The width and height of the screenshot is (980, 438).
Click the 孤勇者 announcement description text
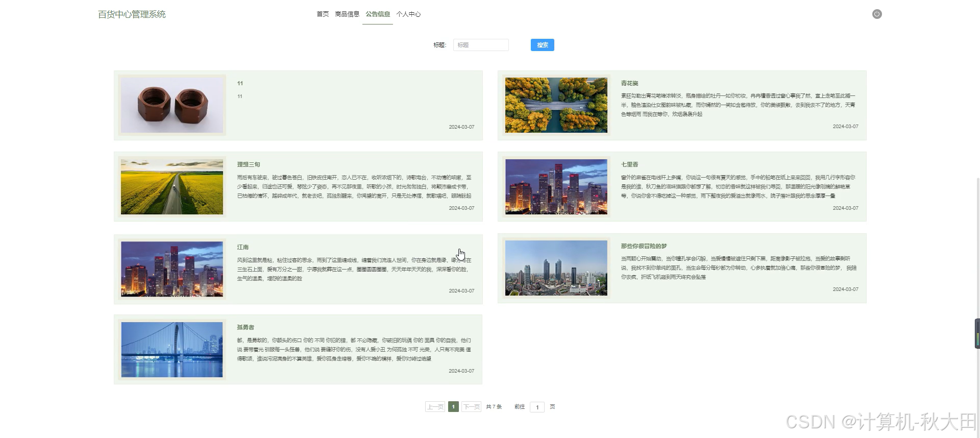(x=354, y=350)
